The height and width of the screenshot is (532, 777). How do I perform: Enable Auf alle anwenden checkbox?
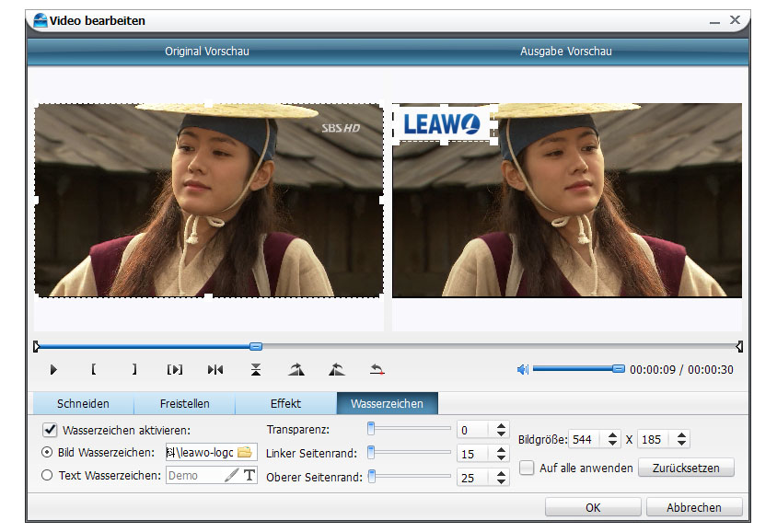(x=527, y=468)
